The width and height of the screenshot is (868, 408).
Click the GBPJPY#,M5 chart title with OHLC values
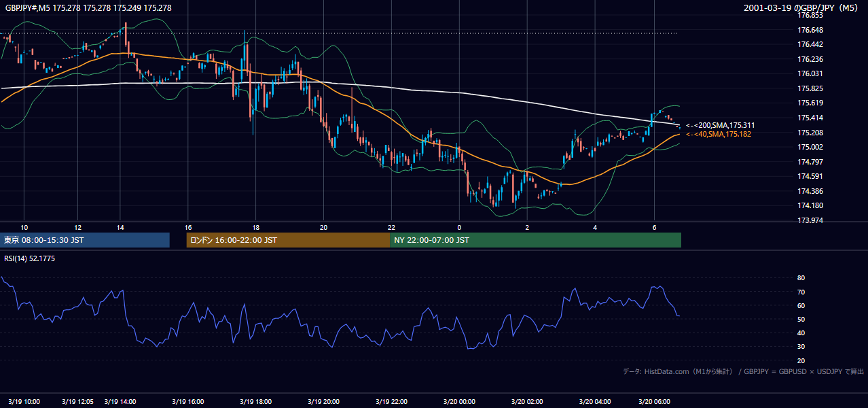click(x=88, y=7)
